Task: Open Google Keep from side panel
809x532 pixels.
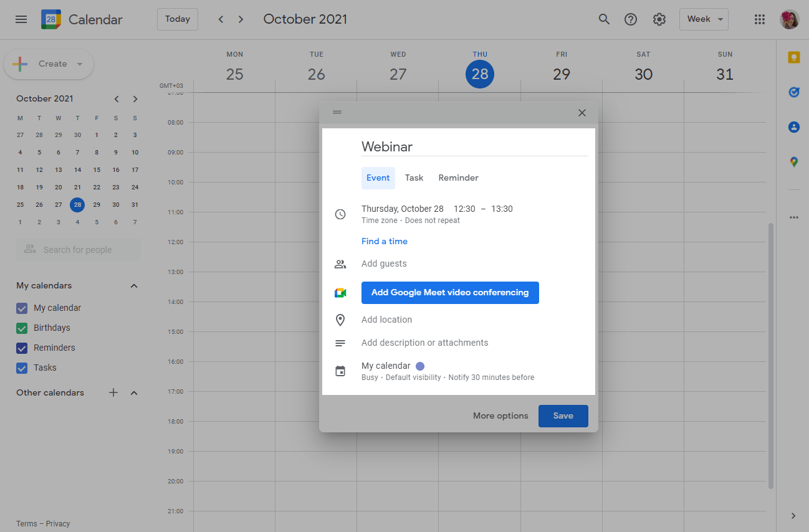Action: (793, 58)
